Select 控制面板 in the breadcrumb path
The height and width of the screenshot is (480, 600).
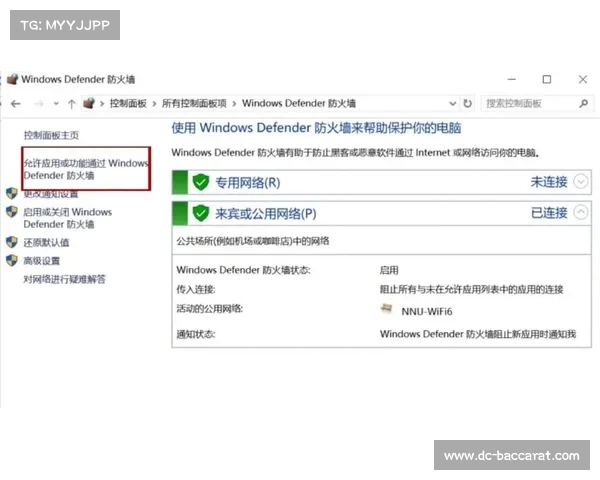(x=128, y=103)
